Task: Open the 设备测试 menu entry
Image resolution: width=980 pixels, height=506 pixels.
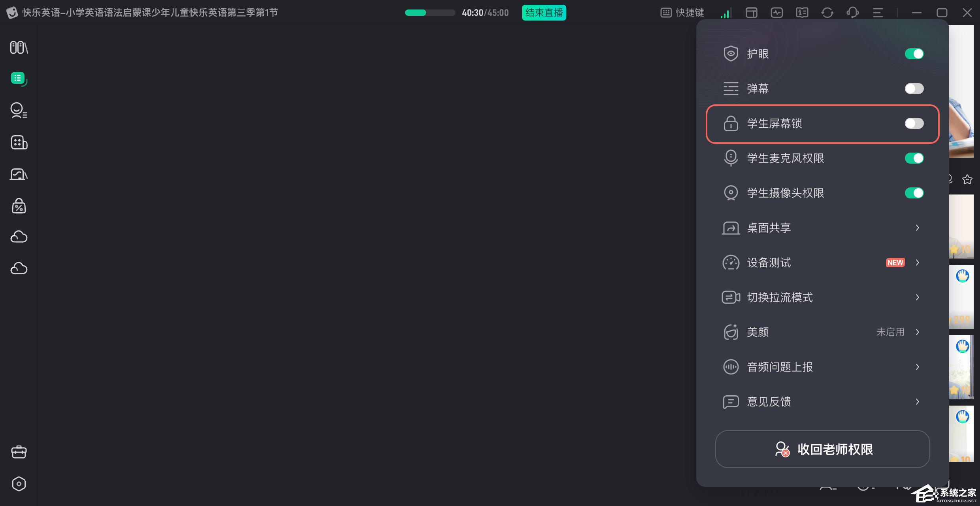Action: [822, 262]
